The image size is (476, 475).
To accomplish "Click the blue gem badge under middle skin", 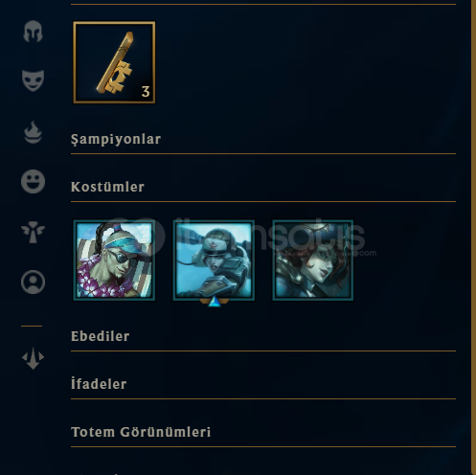I will coord(215,302).
